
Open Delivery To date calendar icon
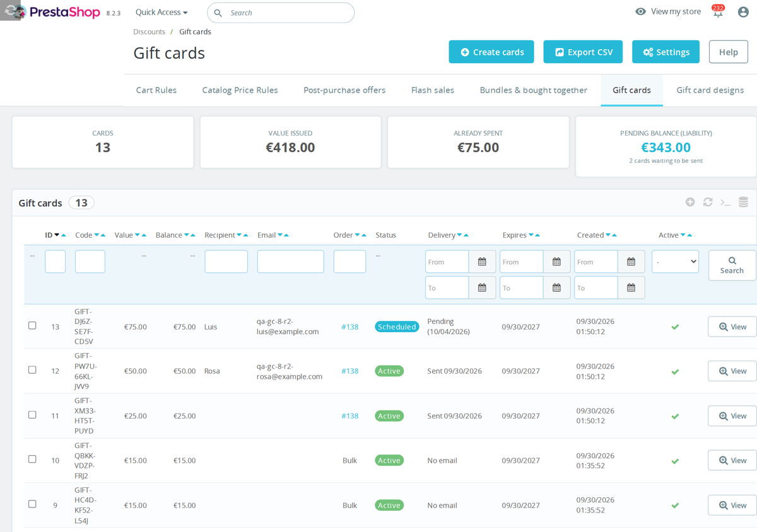[x=482, y=287]
